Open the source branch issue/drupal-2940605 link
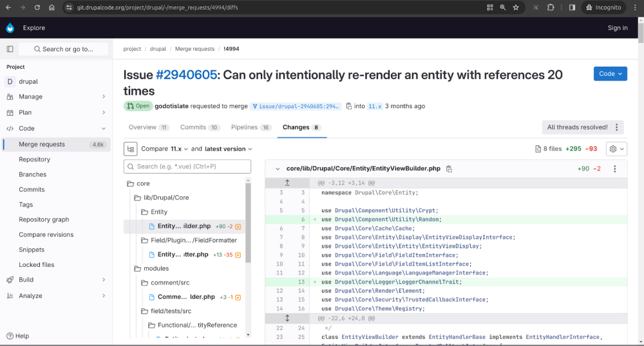The width and height of the screenshot is (644, 346). point(296,106)
